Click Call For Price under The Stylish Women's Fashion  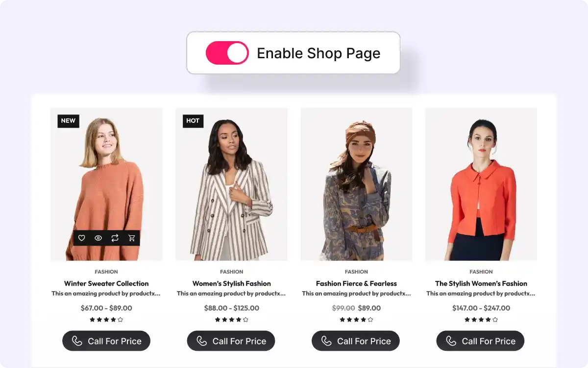(481, 341)
